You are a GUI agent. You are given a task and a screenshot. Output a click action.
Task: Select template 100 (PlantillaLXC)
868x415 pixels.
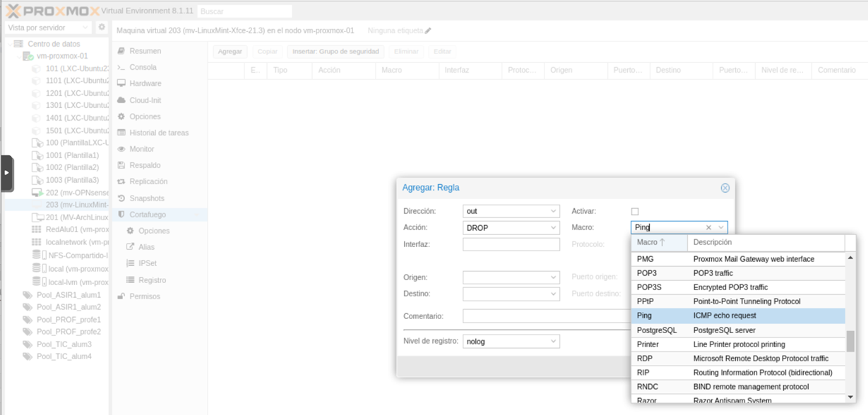click(x=77, y=143)
